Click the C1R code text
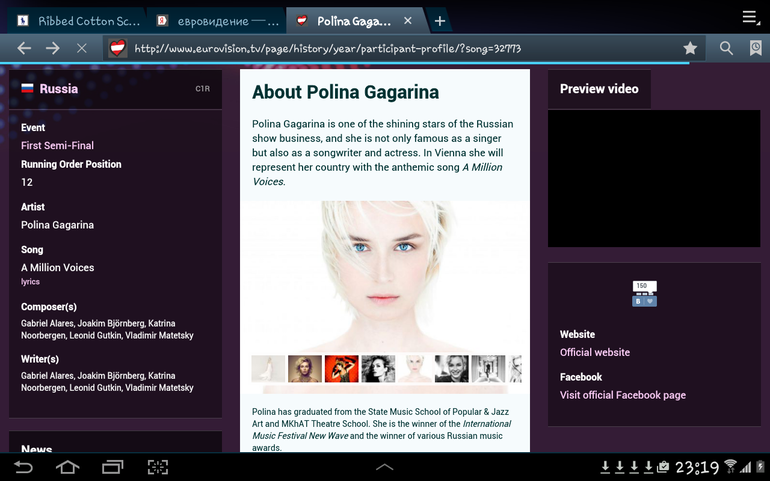Image resolution: width=770 pixels, height=481 pixels. pos(202,89)
